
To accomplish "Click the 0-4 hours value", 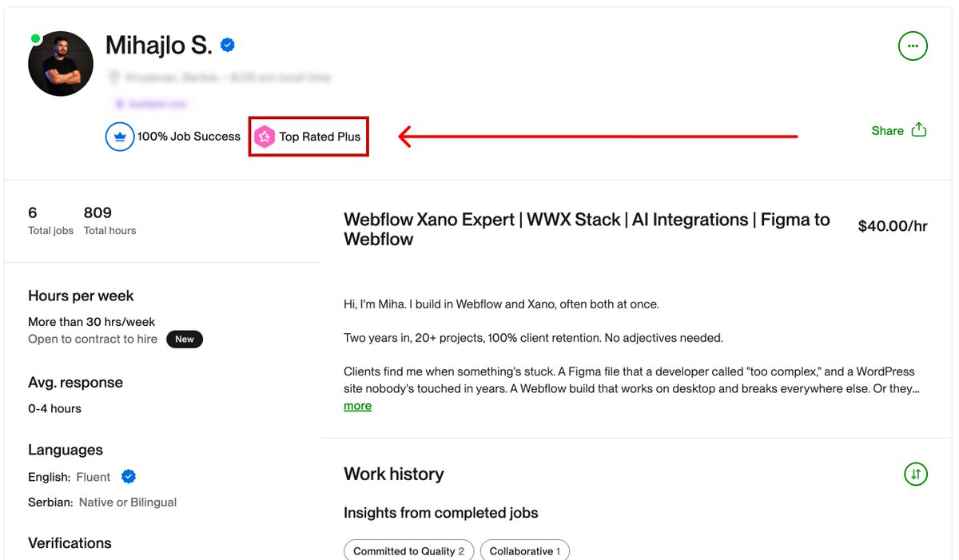I will point(54,408).
